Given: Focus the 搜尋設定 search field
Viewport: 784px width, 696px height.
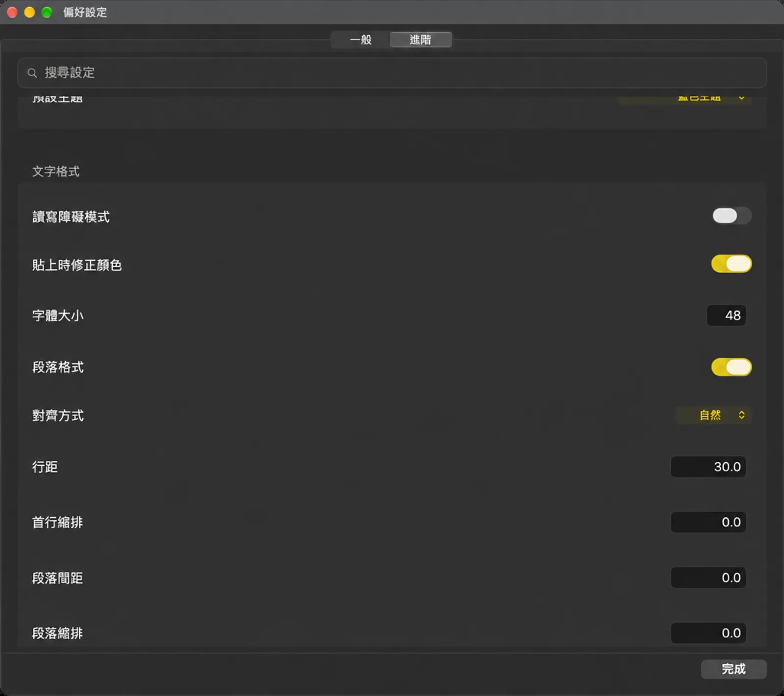Looking at the screenshot, I should tap(392, 73).
